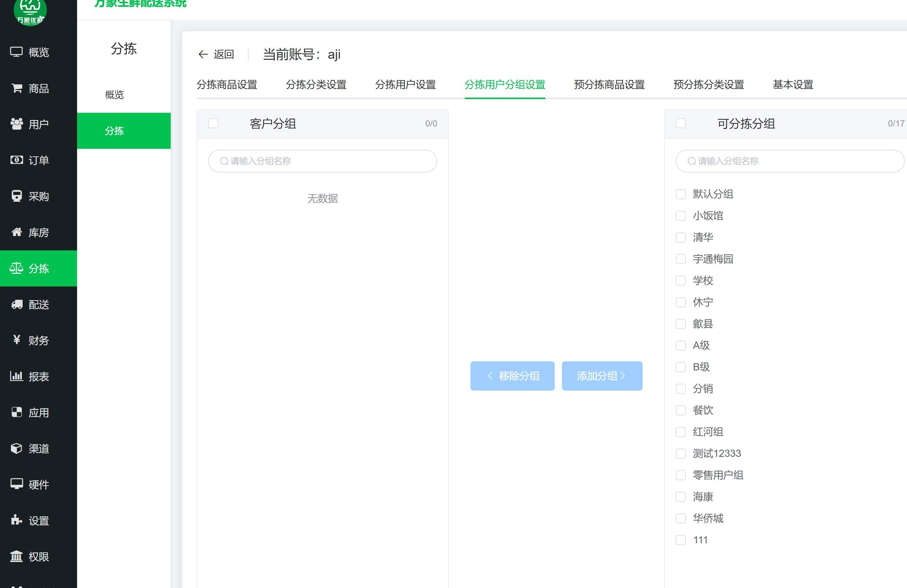Click the 采购 train icon
Screen dimensions: 907x588
coord(16,196)
